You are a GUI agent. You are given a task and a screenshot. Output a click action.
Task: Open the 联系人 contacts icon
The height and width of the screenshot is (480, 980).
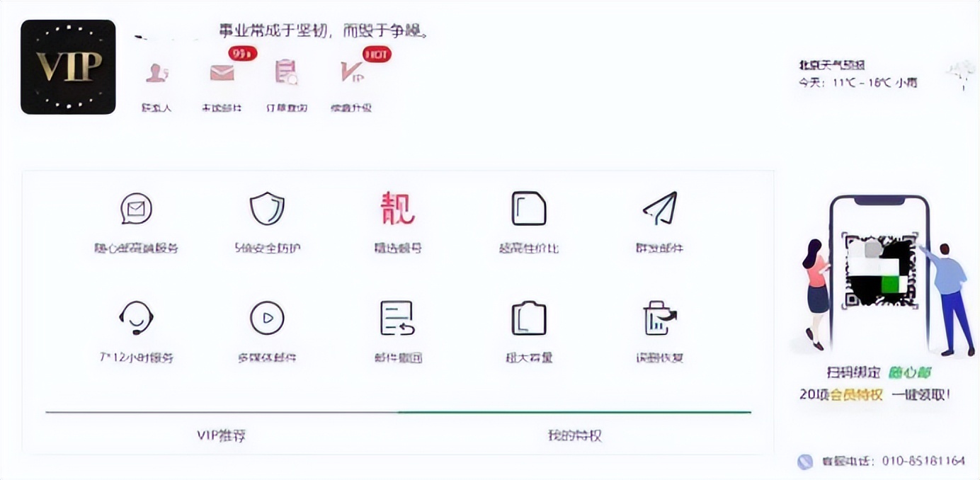(x=156, y=72)
